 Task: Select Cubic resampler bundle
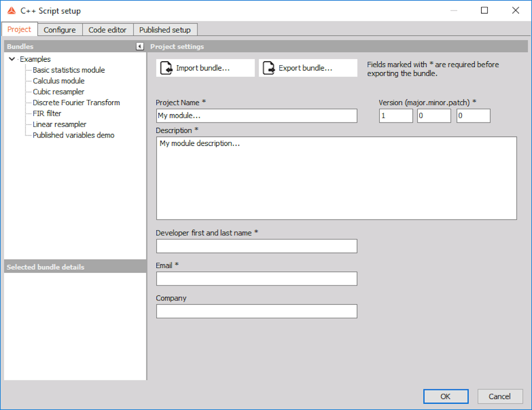(x=59, y=92)
